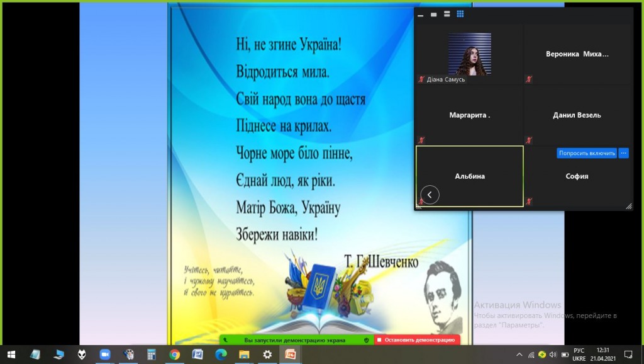Select single active speaker thumbnail view
Viewport: 644px width, 364px height.
(x=433, y=14)
